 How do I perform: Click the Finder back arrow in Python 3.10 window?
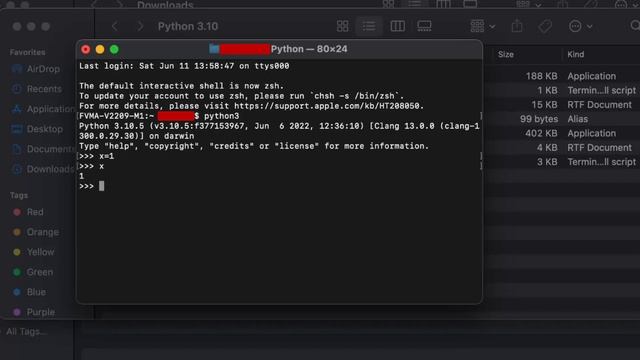pos(115,27)
